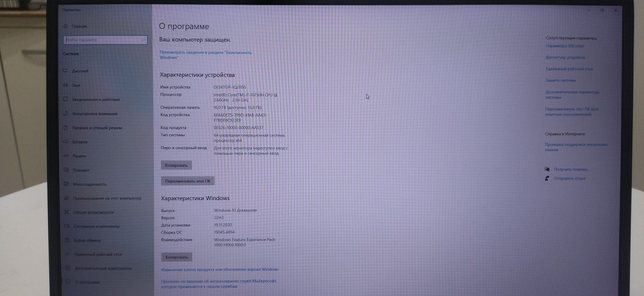Click the Отправить отзыв feedback icon
644x296 pixels.
(547, 178)
